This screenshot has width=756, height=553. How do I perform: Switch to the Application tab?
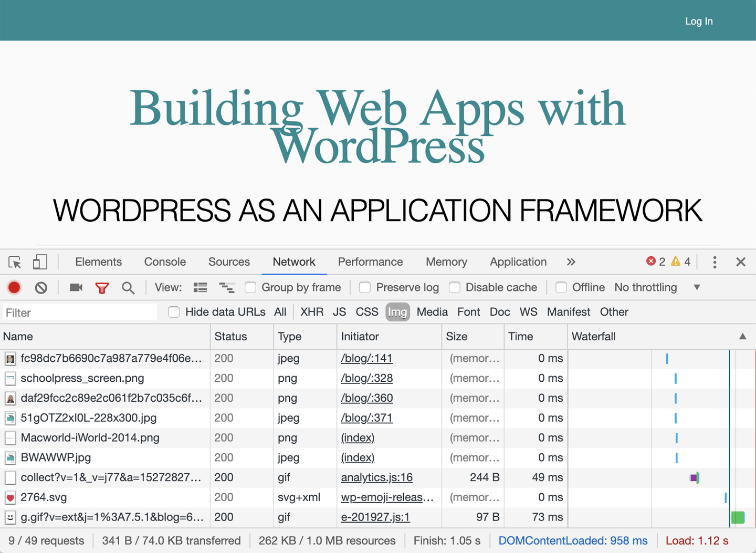point(518,262)
